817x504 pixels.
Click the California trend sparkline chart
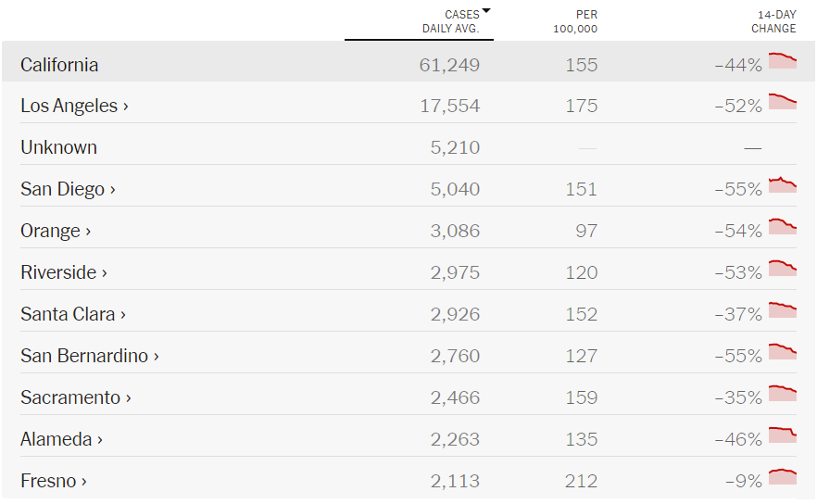(x=783, y=60)
